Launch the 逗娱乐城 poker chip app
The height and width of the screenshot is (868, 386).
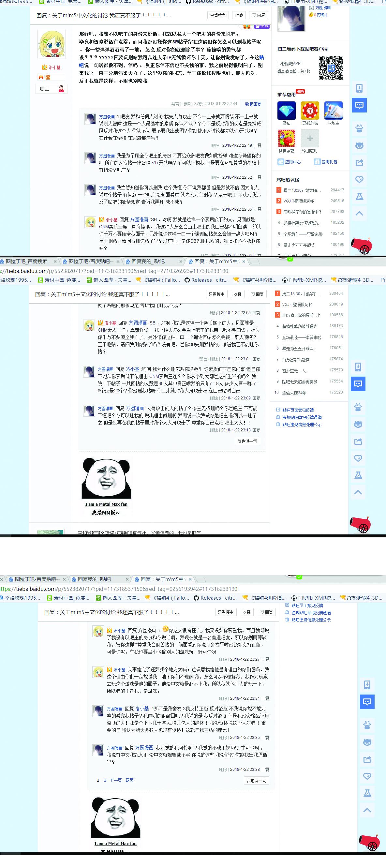(x=310, y=111)
